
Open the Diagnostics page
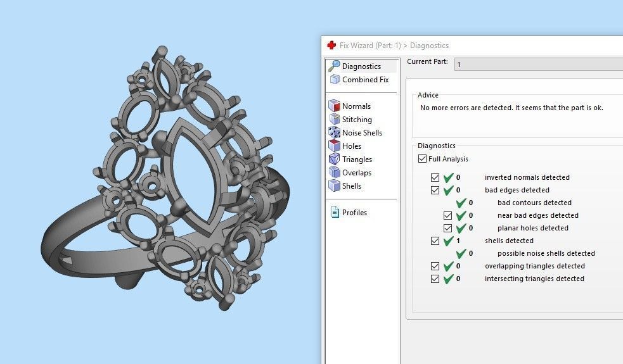click(x=361, y=66)
